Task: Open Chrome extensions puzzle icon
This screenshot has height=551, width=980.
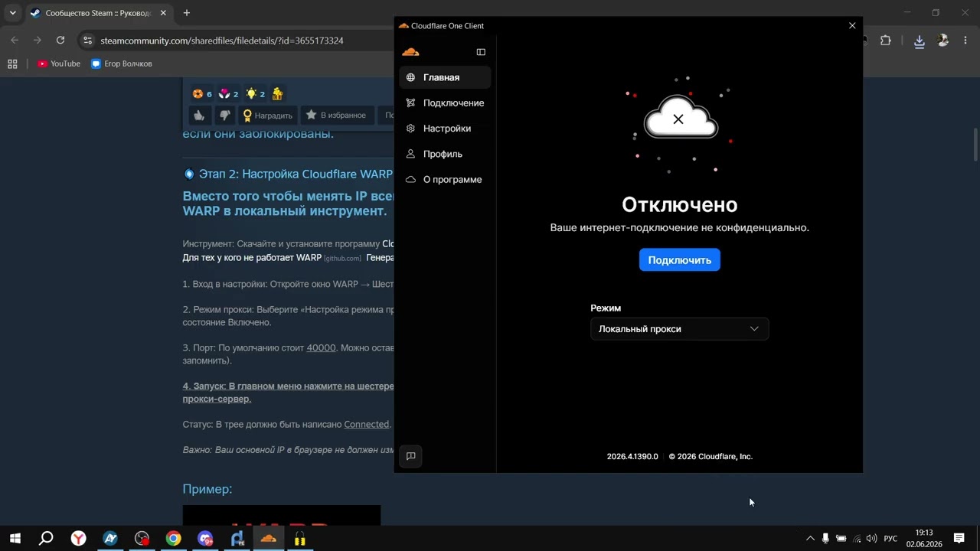Action: point(886,41)
